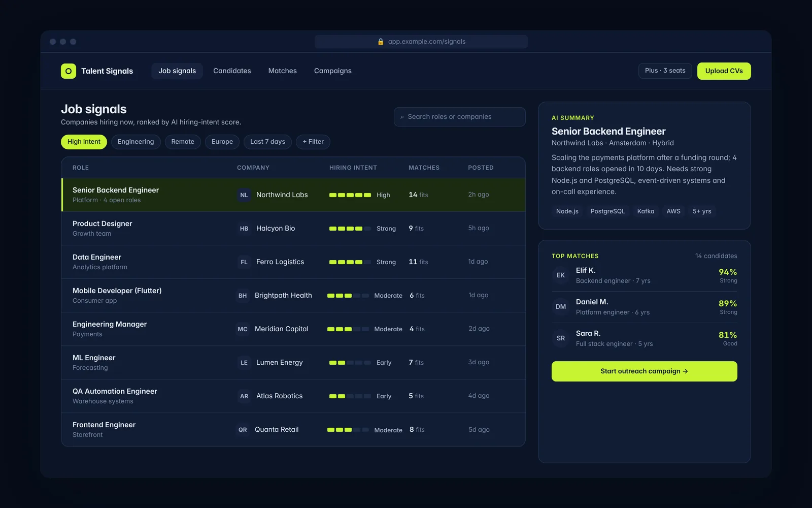Open the QA Automation Engineer role

coord(115,391)
